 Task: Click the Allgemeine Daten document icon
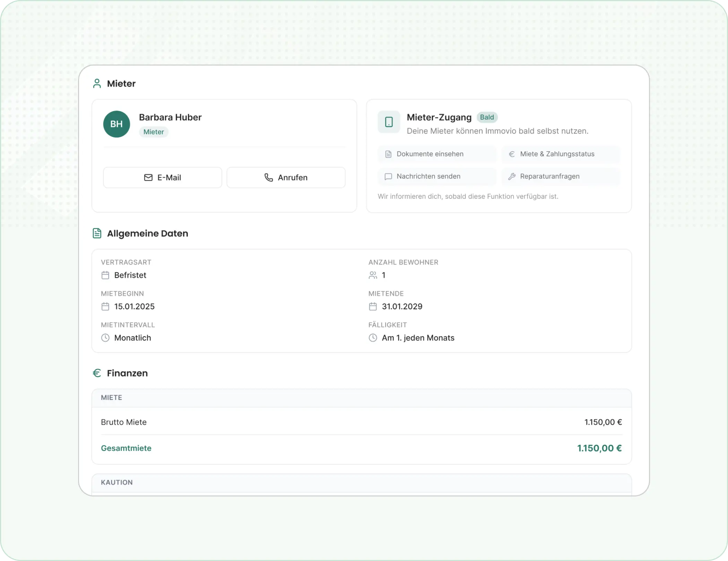(97, 233)
